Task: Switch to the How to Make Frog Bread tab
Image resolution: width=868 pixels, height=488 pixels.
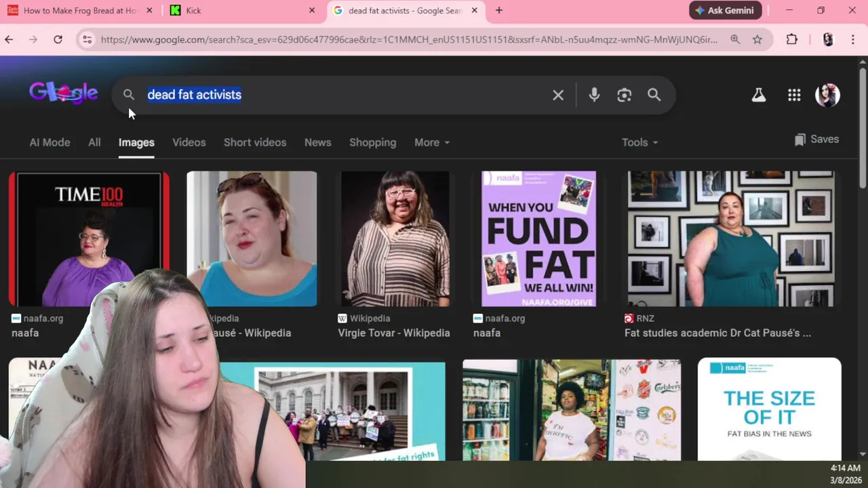Action: (78, 10)
